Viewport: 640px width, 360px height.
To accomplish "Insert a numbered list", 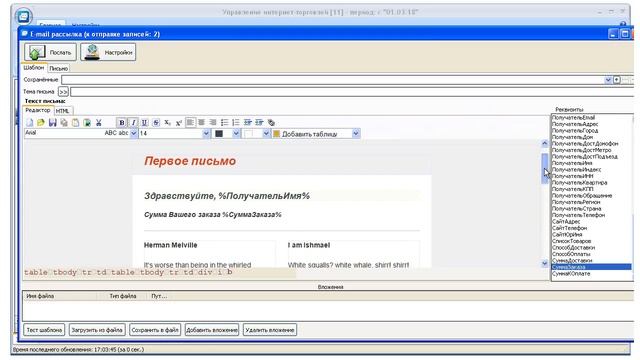I will tap(236, 122).
